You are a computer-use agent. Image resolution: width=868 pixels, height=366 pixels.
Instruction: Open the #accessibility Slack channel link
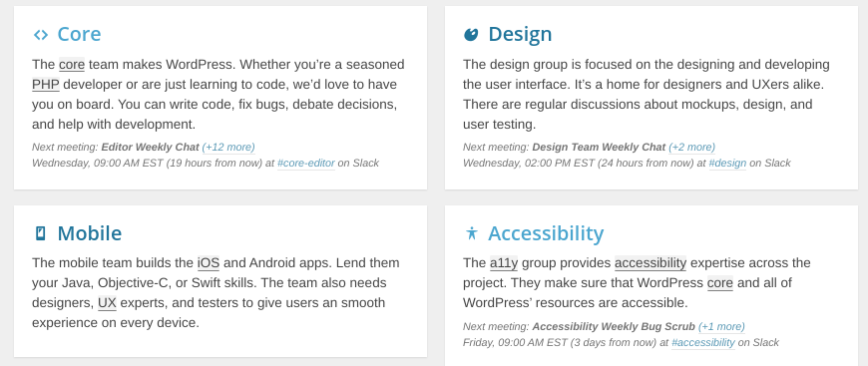[x=703, y=343]
